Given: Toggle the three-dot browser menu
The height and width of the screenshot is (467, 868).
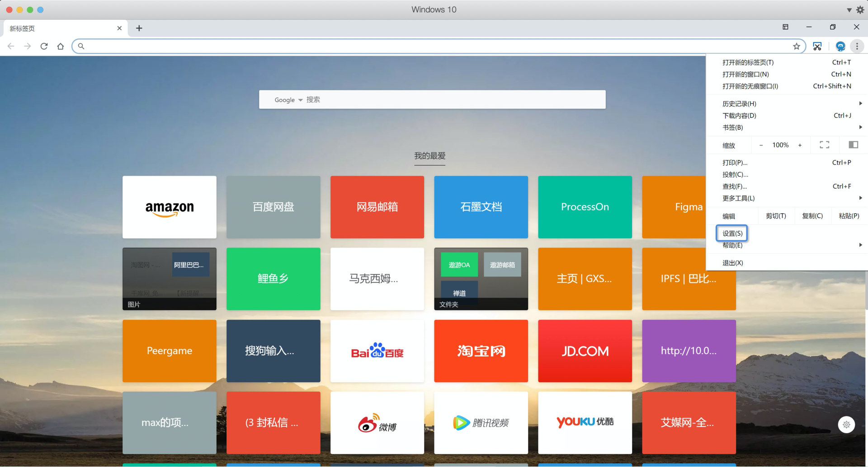Looking at the screenshot, I should click(x=857, y=46).
